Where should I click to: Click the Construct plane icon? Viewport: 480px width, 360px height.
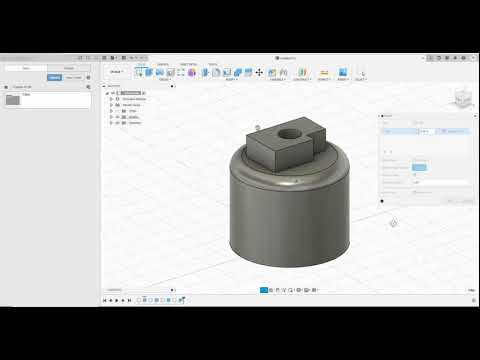click(302, 72)
